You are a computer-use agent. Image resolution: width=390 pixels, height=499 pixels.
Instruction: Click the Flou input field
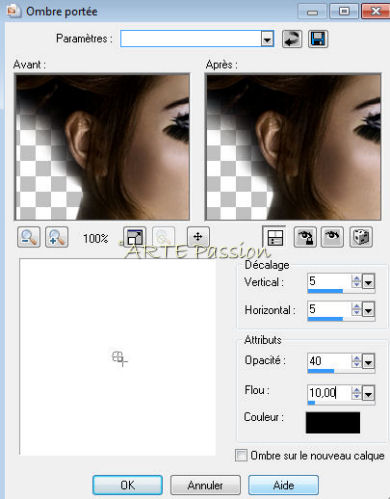[329, 393]
